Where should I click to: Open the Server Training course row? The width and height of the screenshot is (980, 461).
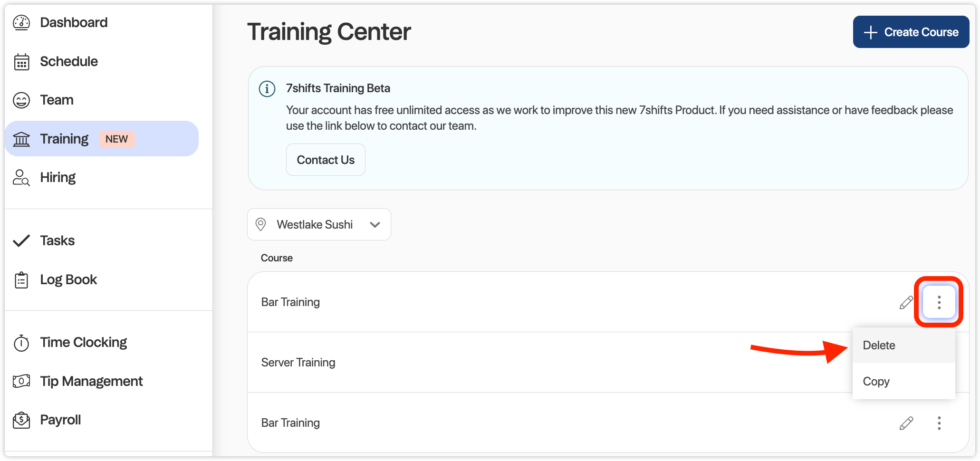[x=298, y=363]
